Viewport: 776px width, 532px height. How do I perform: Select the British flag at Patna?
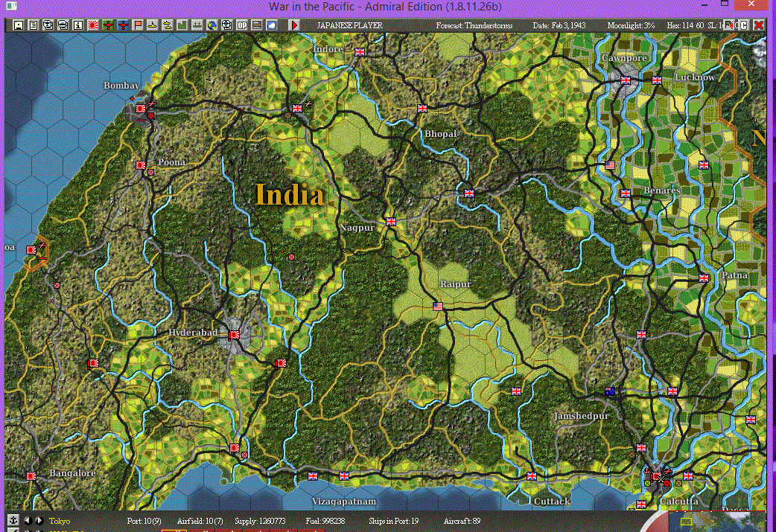click(704, 278)
